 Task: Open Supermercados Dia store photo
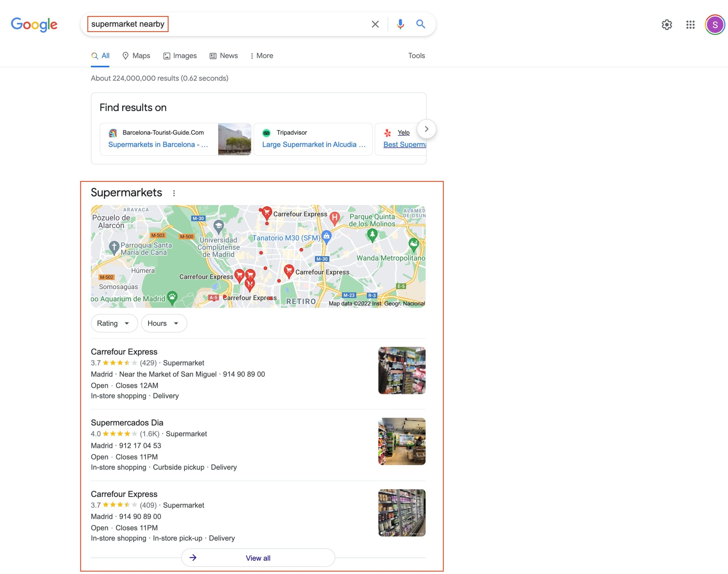402,441
